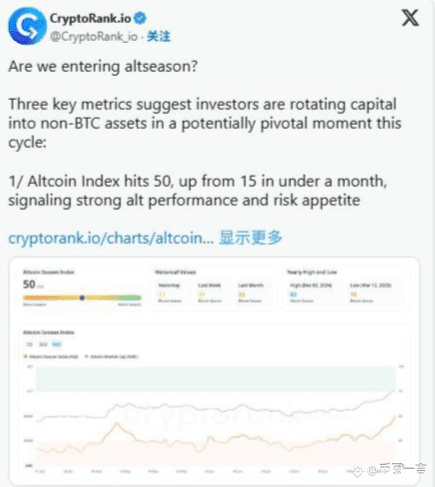This screenshot has width=435, height=487.
Task: Visit the @CryptoRank_io handle
Action: 94,36
